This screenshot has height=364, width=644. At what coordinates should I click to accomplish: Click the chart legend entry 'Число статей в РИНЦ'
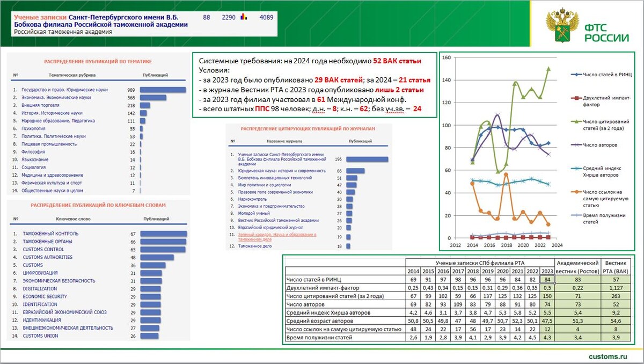[601, 74]
